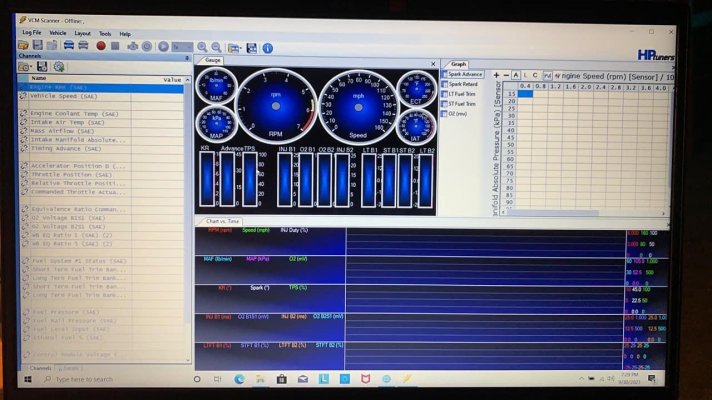Screen dimensions: 712x400
Task: Click the C button in Graph toolbar
Action: point(535,75)
